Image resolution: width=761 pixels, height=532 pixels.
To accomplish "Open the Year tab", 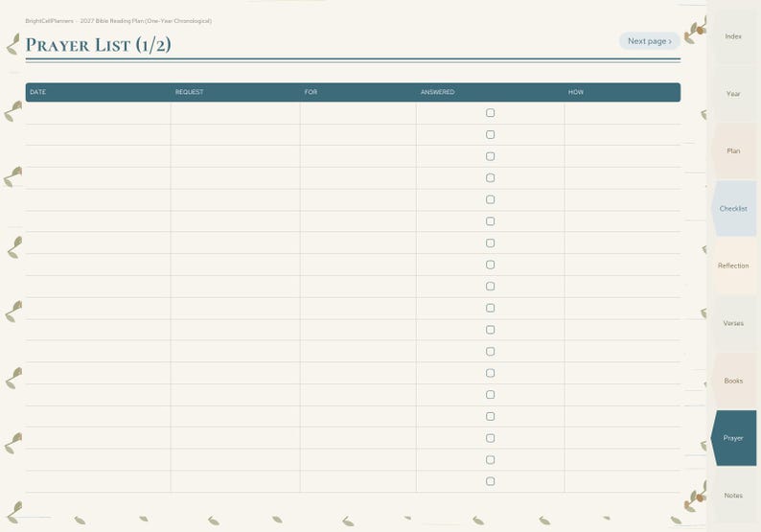I will coord(733,94).
